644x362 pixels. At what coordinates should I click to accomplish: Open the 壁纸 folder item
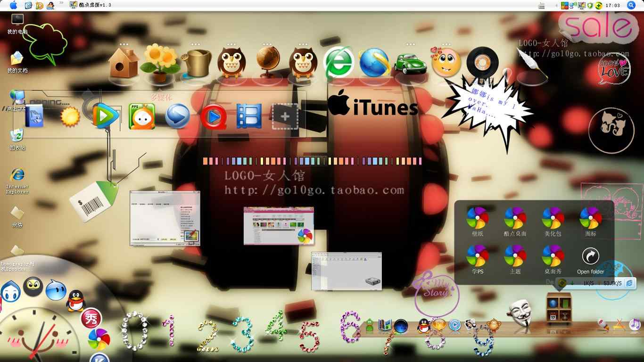tap(478, 222)
